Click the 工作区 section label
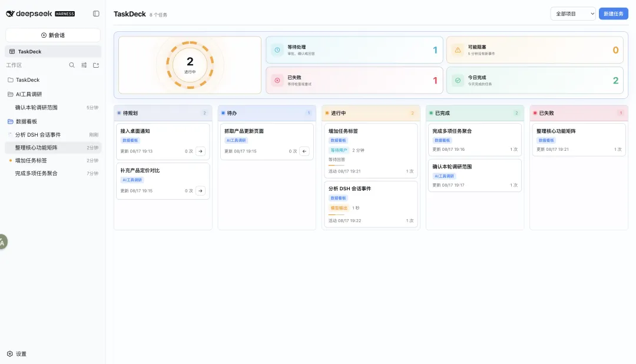 (x=14, y=65)
